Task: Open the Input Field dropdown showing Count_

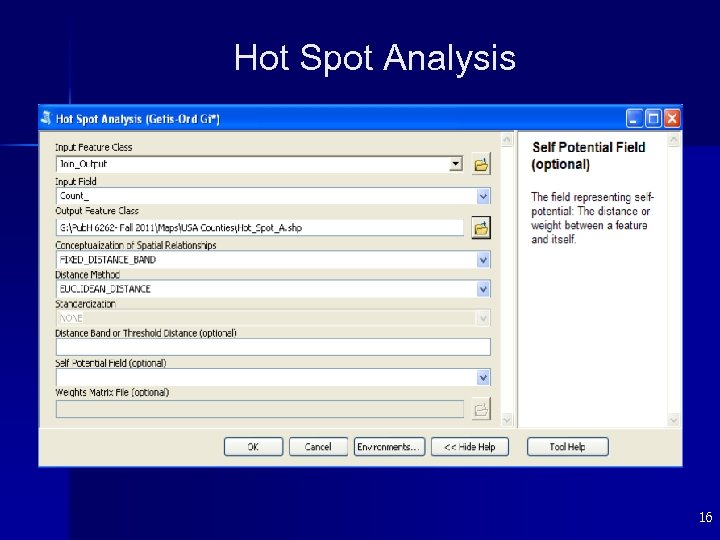Action: tap(483, 196)
